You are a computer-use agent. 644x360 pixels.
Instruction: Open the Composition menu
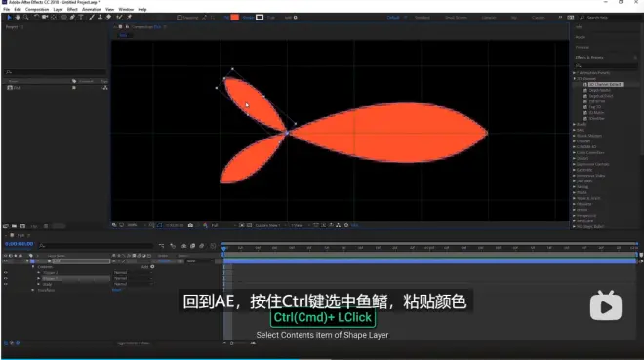[x=37, y=9]
